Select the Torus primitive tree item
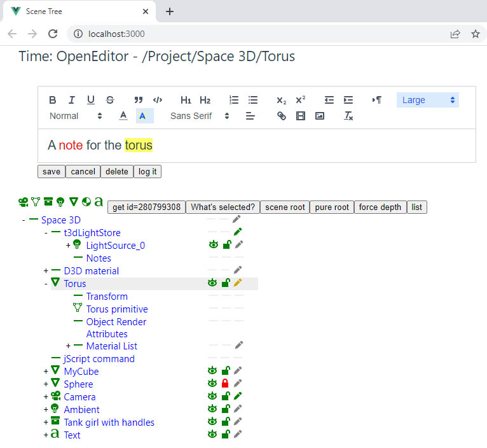 (117, 309)
